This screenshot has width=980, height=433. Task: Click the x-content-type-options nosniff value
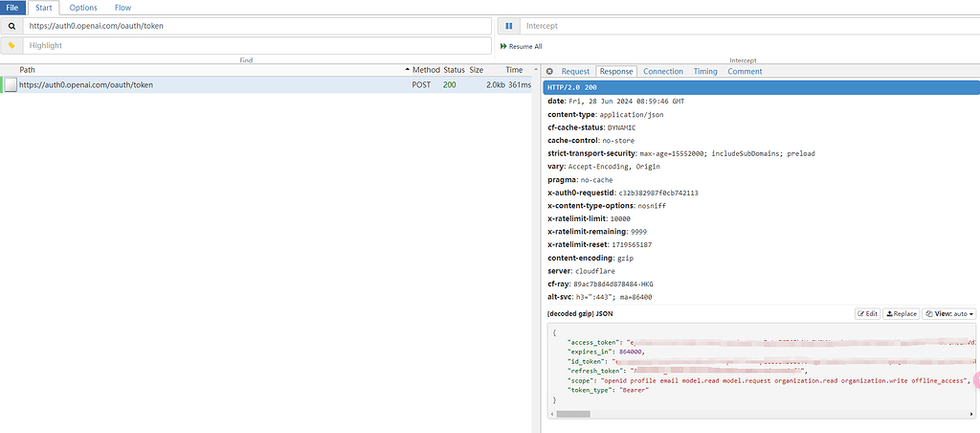653,206
